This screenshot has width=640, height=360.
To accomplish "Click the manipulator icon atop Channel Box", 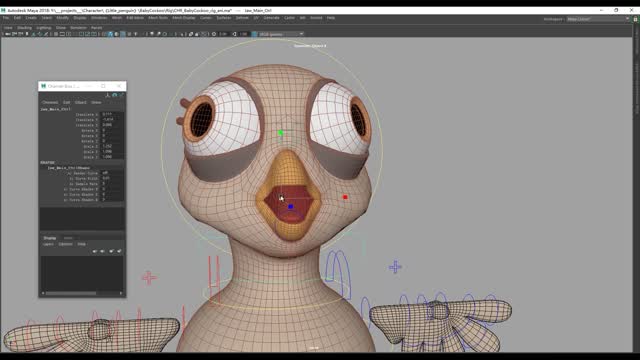I will pyautogui.click(x=108, y=95).
